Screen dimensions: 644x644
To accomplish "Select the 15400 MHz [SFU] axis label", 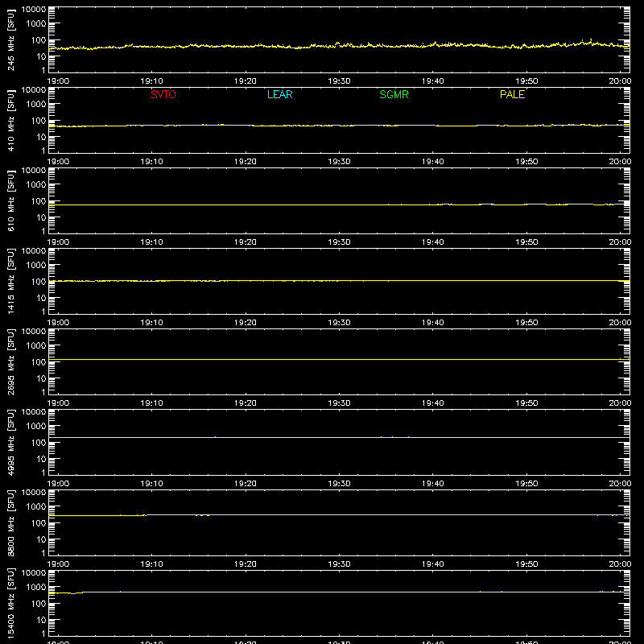I will tap(10, 603).
